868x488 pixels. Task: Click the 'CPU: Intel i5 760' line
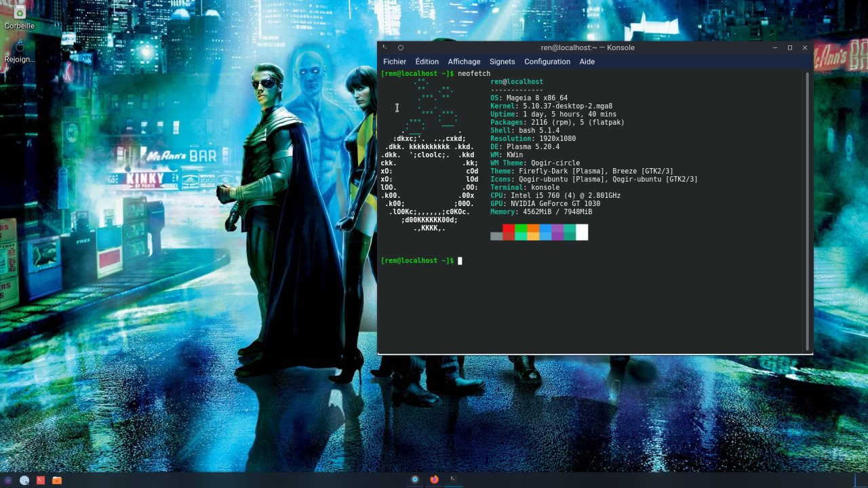[555, 196]
